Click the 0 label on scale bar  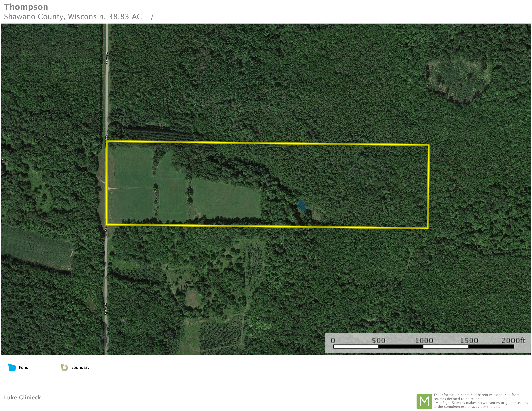click(x=333, y=340)
